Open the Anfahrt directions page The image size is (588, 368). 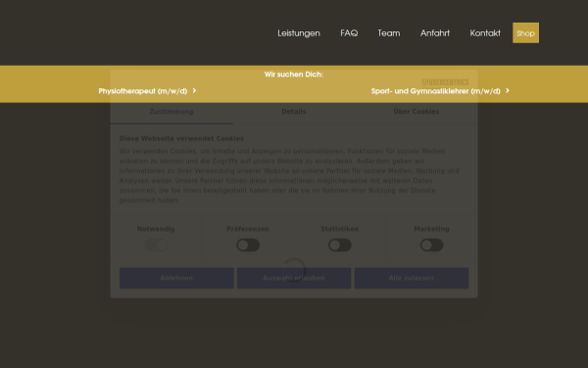tap(434, 33)
